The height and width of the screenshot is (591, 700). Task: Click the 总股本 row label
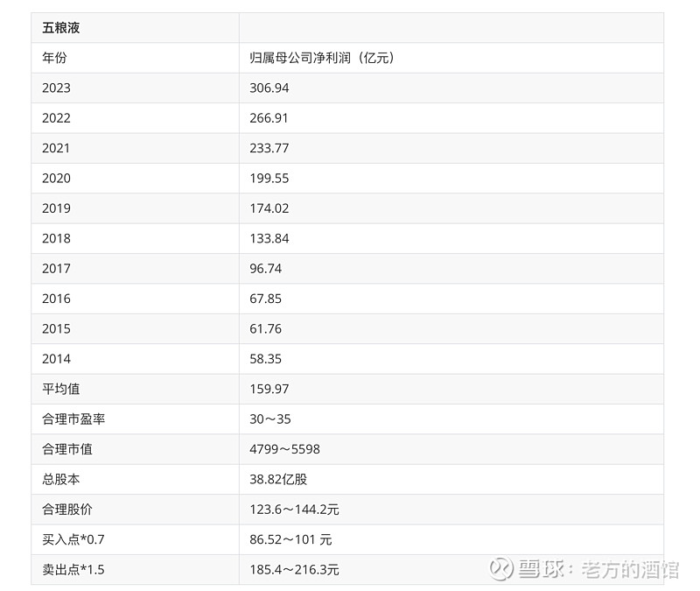(61, 479)
